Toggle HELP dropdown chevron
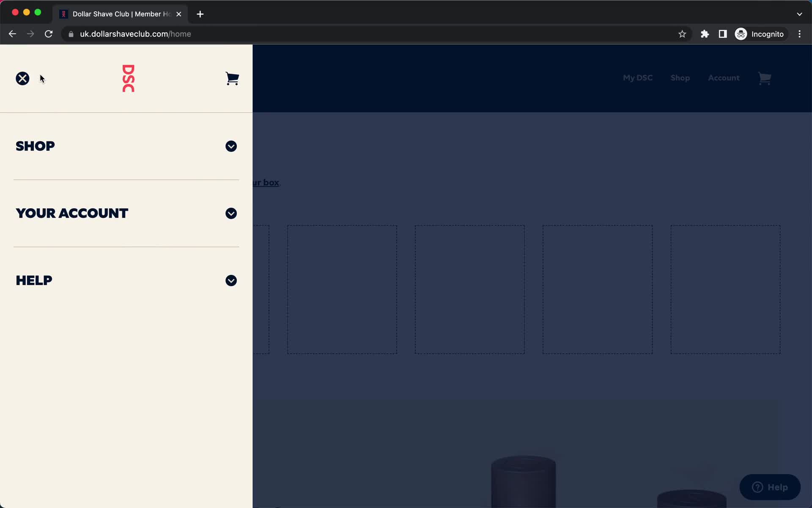Image resolution: width=812 pixels, height=508 pixels. coord(231,280)
